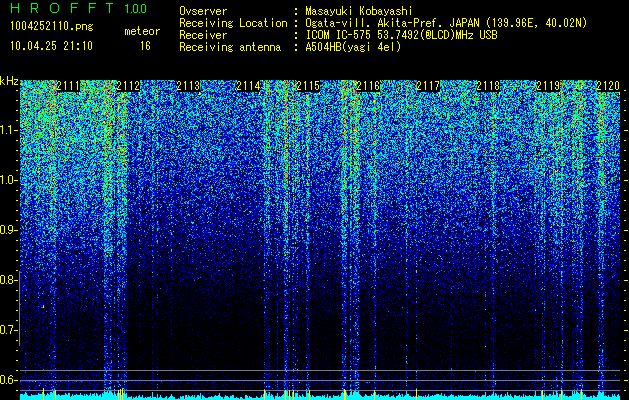Screen dimensions: 629x400
Task: Click the 2114 time marker
Action: (x=248, y=86)
